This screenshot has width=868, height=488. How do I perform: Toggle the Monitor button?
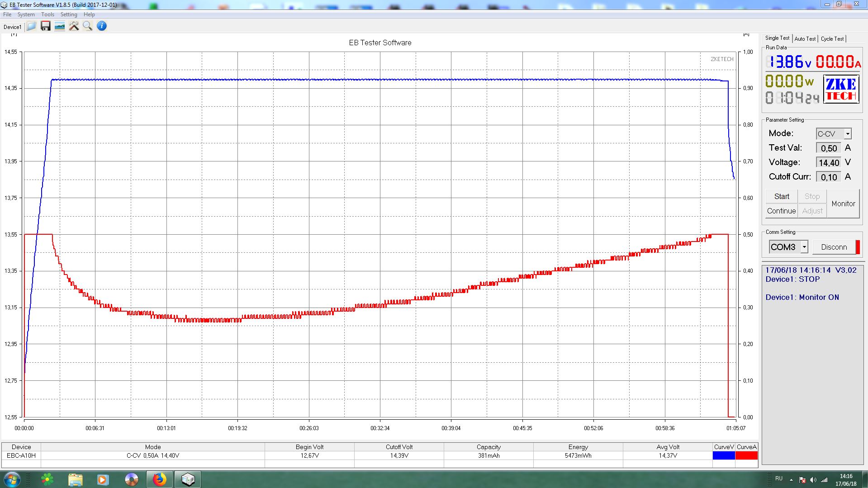point(843,204)
